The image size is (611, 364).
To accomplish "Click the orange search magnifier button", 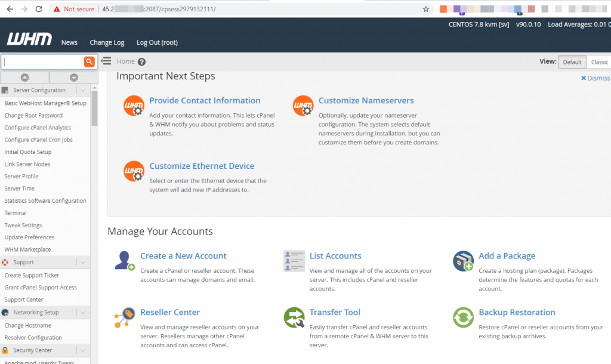I will pos(90,61).
